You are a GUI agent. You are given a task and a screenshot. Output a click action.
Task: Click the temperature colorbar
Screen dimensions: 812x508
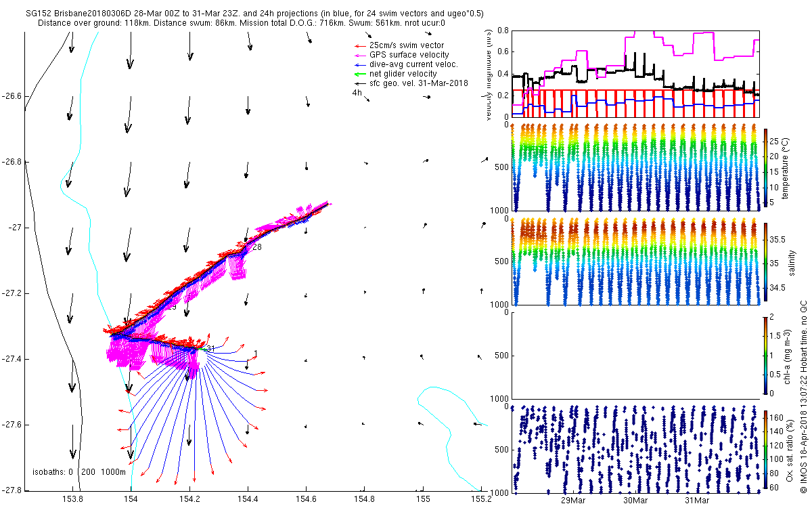(x=766, y=167)
